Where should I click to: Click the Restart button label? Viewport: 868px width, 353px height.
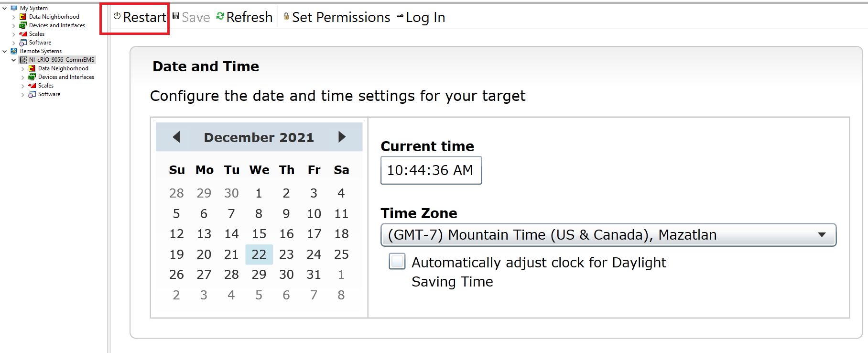145,17
